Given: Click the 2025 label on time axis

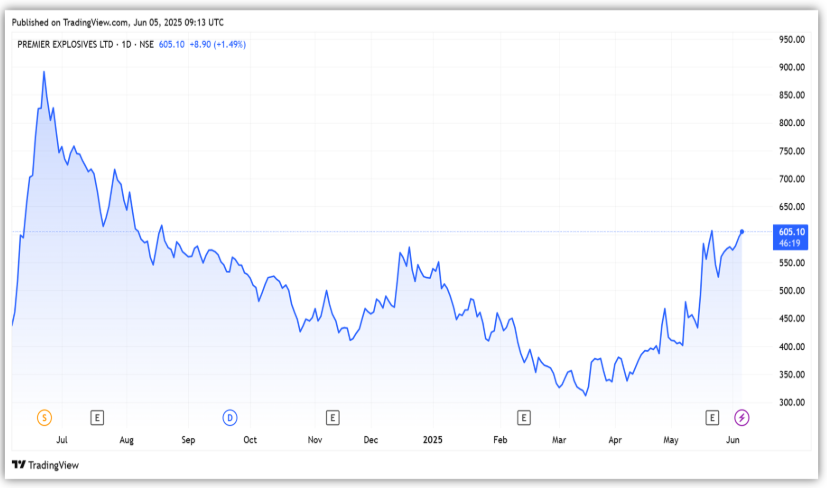Looking at the screenshot, I should coord(432,439).
